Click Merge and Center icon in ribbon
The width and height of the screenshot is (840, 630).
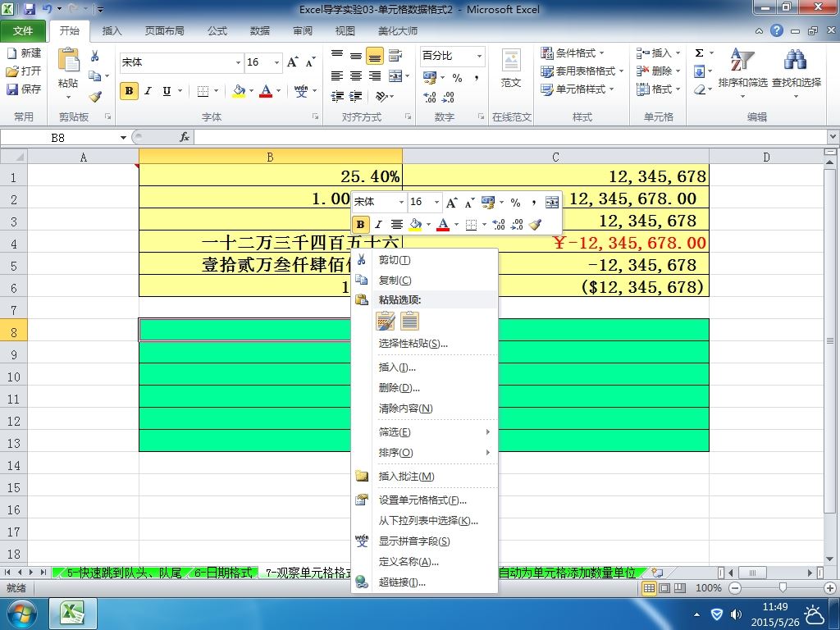click(395, 75)
